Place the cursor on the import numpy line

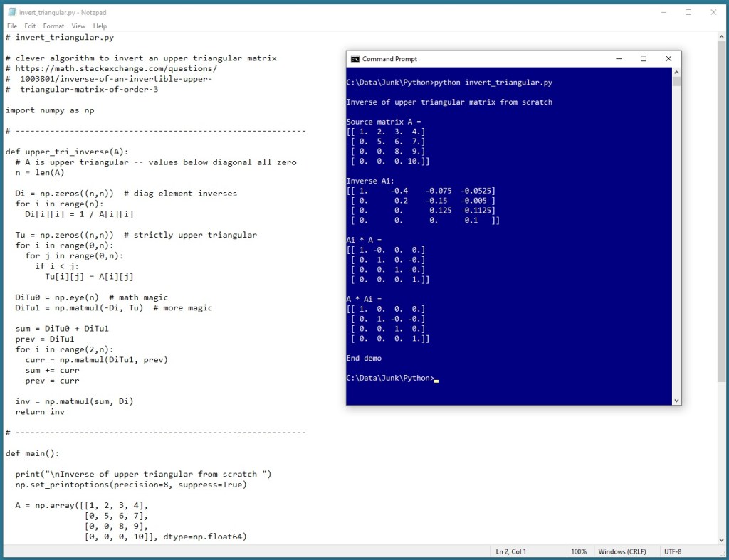(x=50, y=110)
